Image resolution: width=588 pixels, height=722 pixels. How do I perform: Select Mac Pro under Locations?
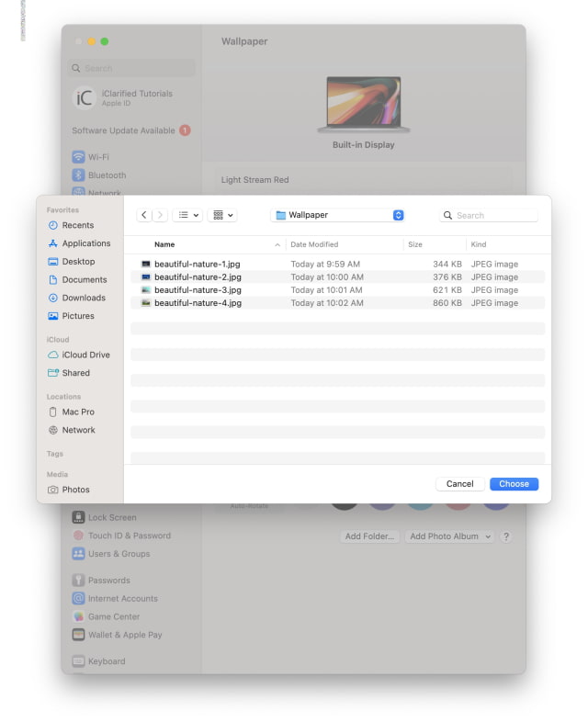pyautogui.click(x=78, y=412)
